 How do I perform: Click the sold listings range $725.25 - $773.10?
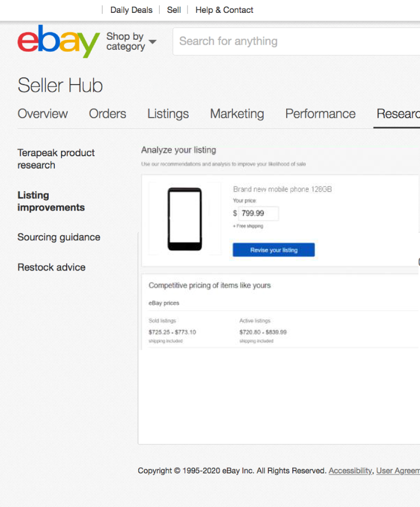tap(172, 332)
